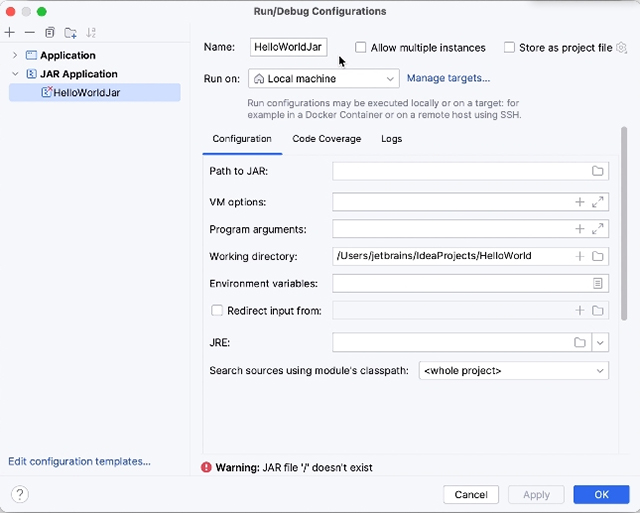Select the Application tree item label
Viewport: 640px width, 513px height.
(68, 55)
